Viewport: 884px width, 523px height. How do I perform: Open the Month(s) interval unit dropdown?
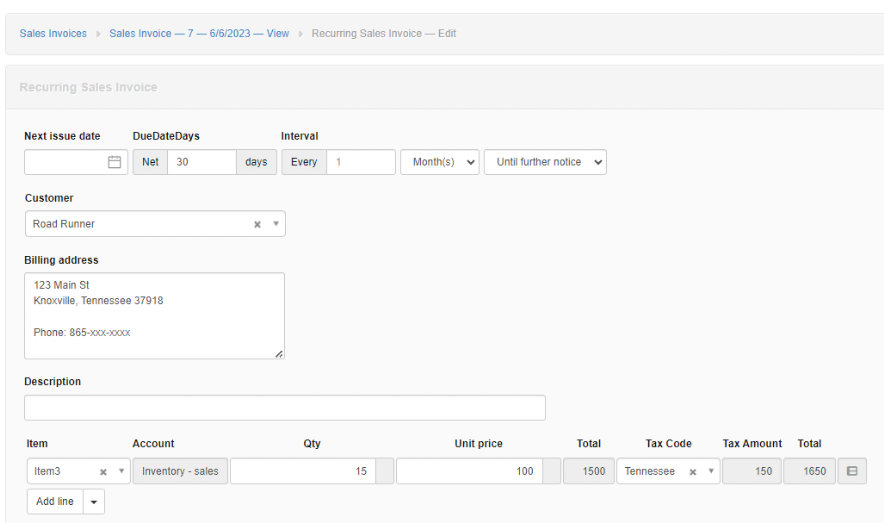tap(440, 162)
